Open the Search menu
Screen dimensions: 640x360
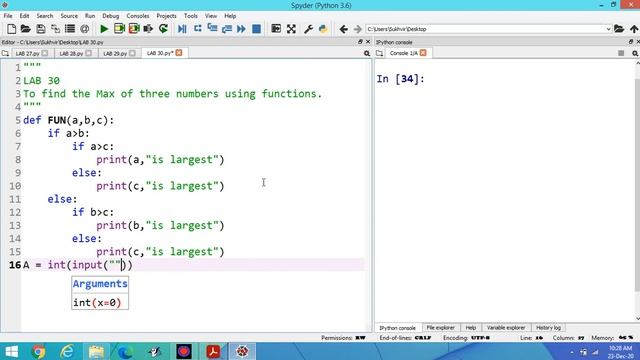click(45, 16)
